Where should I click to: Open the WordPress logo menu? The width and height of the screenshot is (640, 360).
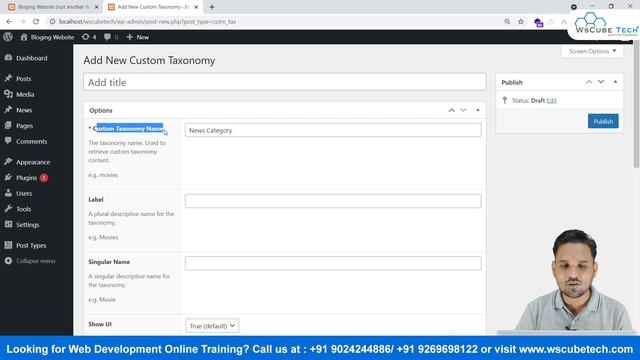pyautogui.click(x=8, y=37)
